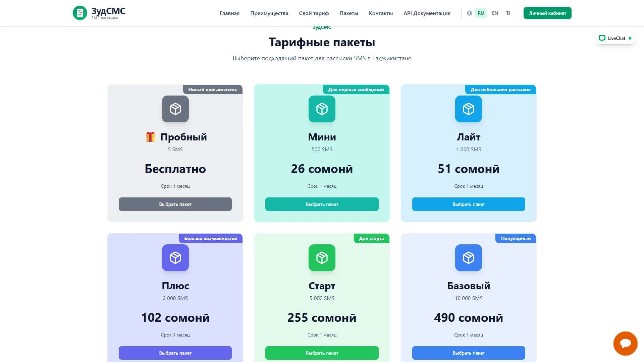Open the LiveChat widget
Image resolution: width=644 pixels, height=362 pixels.
click(615, 38)
